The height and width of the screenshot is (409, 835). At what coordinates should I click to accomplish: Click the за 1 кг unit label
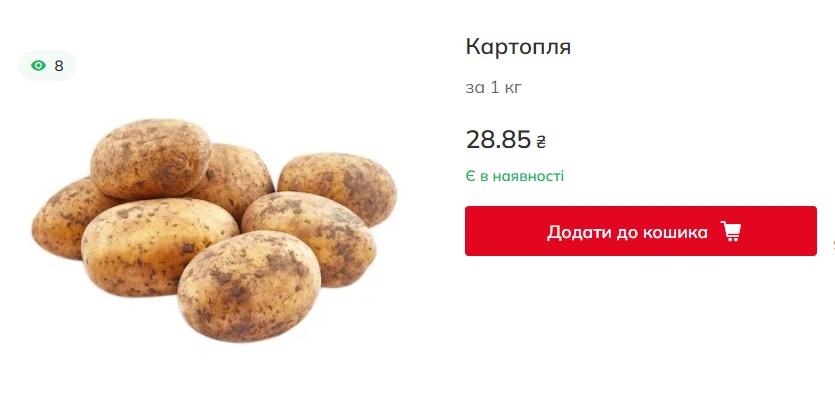click(x=494, y=87)
